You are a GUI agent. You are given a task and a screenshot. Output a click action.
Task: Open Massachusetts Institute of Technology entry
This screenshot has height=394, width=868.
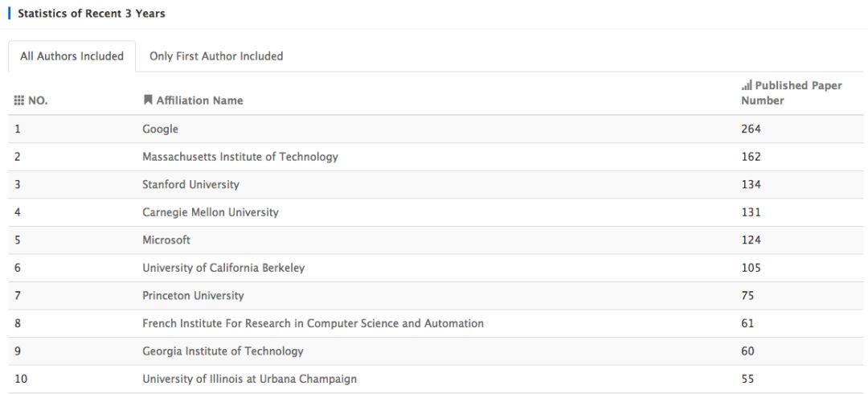pos(240,157)
